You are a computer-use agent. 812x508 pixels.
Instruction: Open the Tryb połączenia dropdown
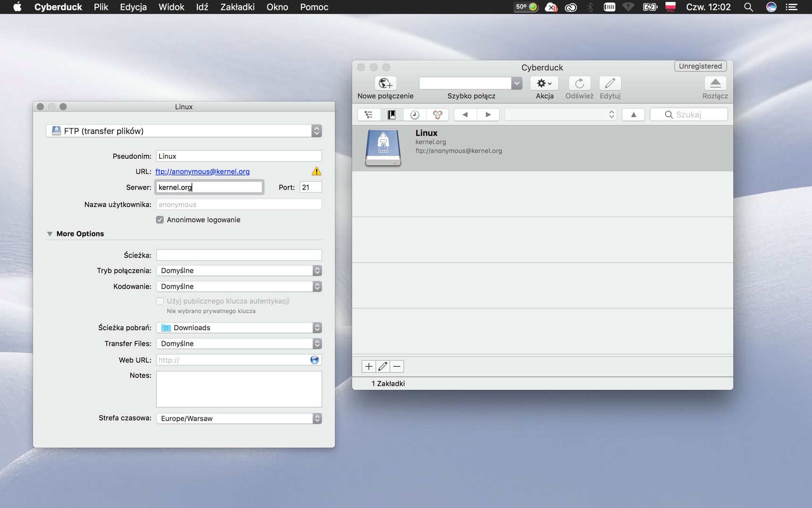pos(239,270)
